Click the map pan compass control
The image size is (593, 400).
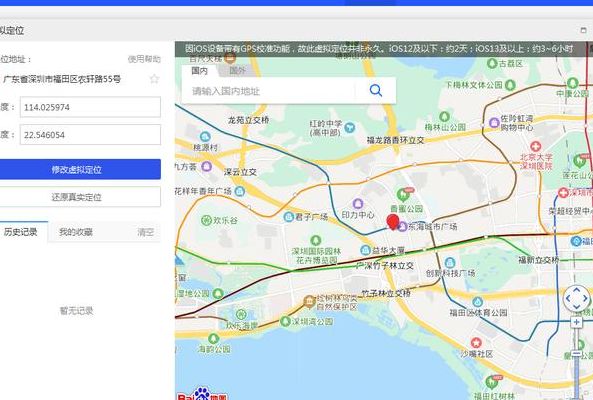pos(576,298)
